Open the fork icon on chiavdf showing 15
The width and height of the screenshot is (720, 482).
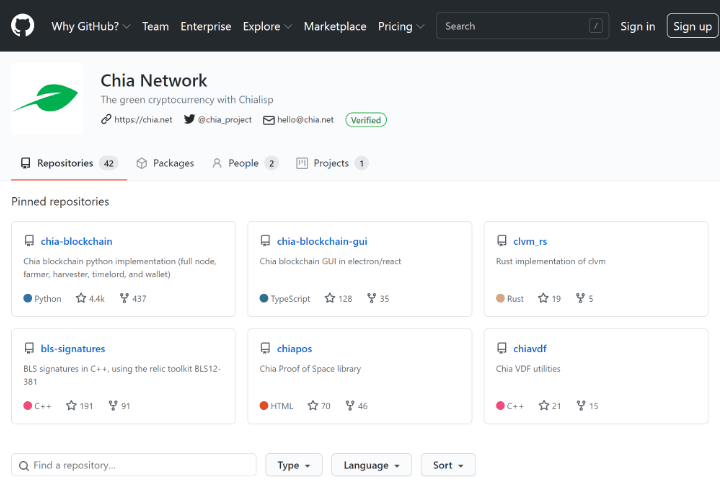(581, 405)
